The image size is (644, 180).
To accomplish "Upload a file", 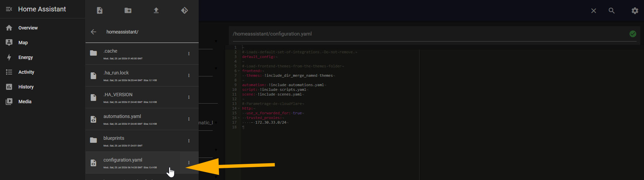I will tap(156, 10).
